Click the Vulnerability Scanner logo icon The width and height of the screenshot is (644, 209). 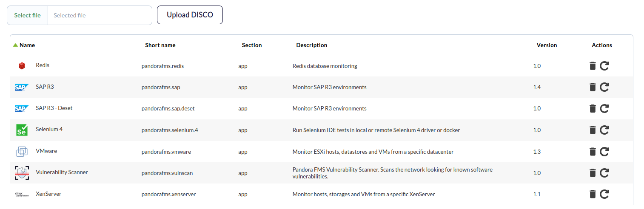click(22, 173)
